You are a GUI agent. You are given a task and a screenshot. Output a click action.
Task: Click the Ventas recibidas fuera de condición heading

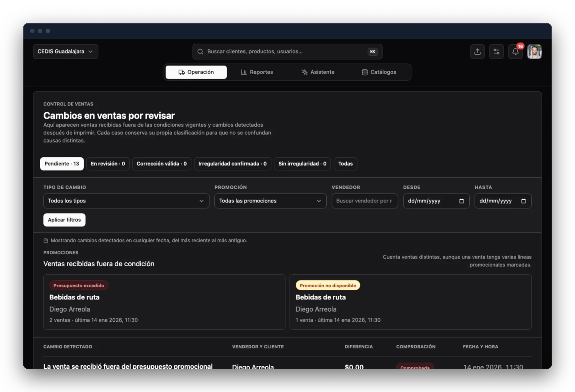coord(99,264)
